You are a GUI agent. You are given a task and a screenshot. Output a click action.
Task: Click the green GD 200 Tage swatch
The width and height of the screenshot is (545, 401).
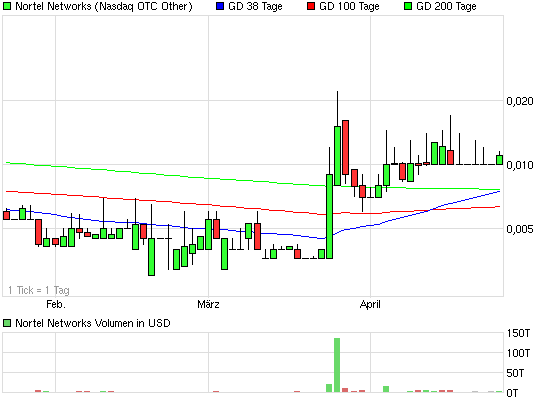(408, 6)
